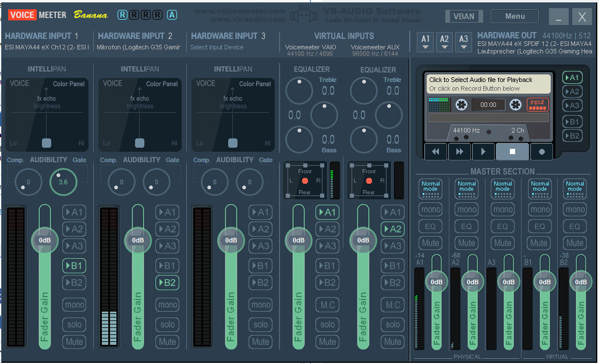Click the Front/Rear panner on Voicemeeter VAIO

click(x=305, y=181)
